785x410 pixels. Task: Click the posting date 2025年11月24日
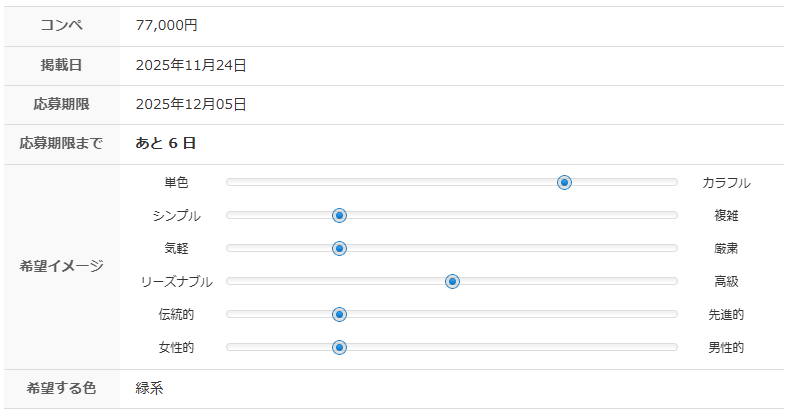click(191, 65)
